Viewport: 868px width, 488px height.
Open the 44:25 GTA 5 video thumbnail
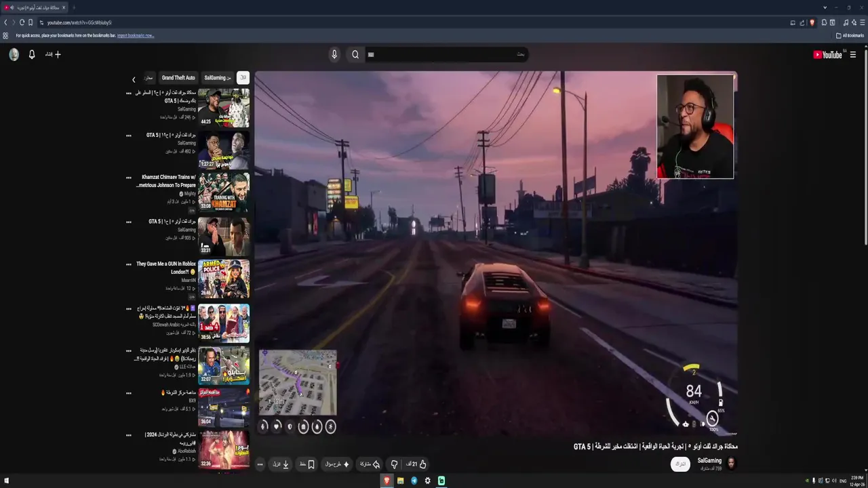[224, 108]
